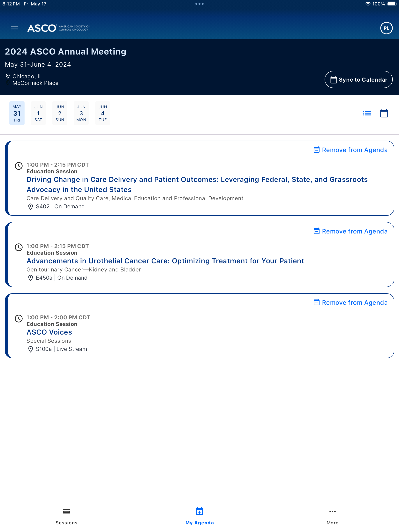Click 'Genitourinary Cancer—Kidney and Bladder' track text
The width and height of the screenshot is (399, 532).
tap(84, 270)
